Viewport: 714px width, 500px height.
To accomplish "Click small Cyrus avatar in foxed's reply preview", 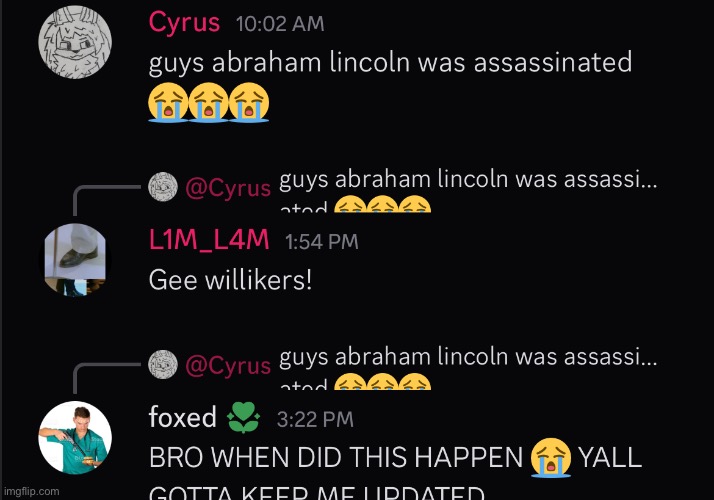I will 163,364.
